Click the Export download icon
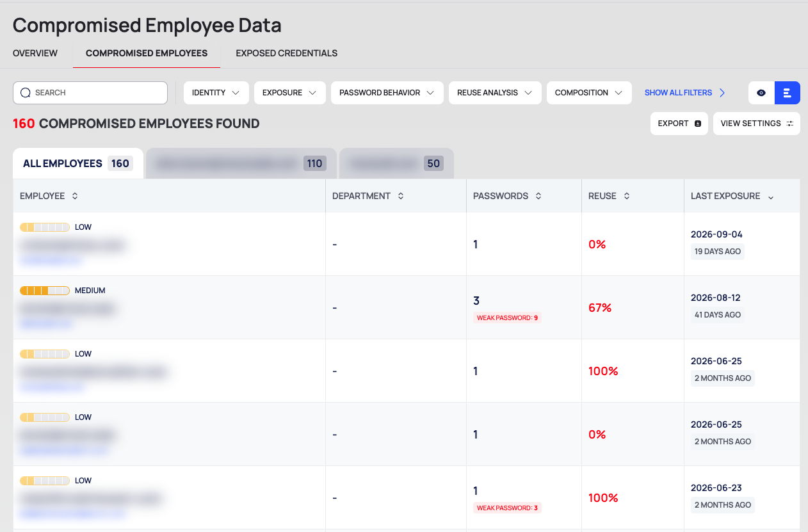 [698, 124]
